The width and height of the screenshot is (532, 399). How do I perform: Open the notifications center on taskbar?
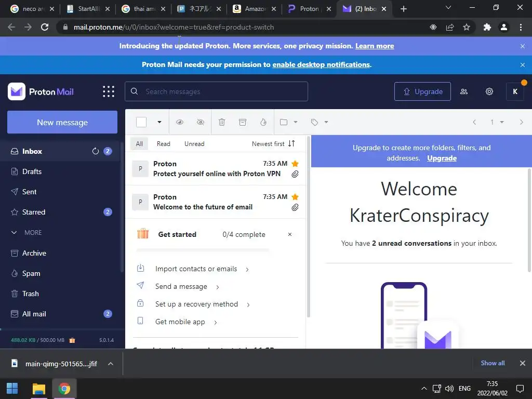[x=520, y=389]
